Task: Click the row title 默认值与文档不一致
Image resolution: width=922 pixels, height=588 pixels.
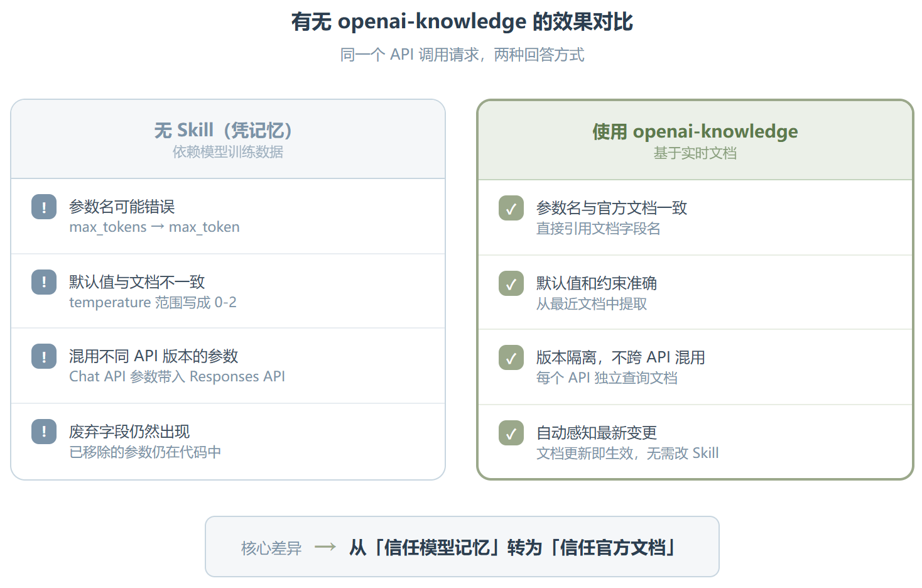Action: (x=137, y=282)
